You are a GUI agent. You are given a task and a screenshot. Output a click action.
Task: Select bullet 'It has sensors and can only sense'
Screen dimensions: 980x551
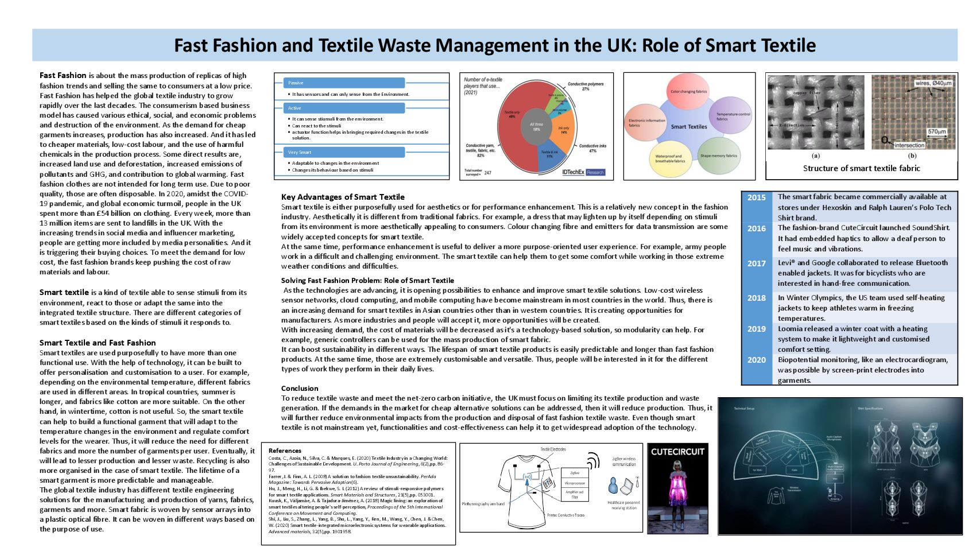click(350, 94)
